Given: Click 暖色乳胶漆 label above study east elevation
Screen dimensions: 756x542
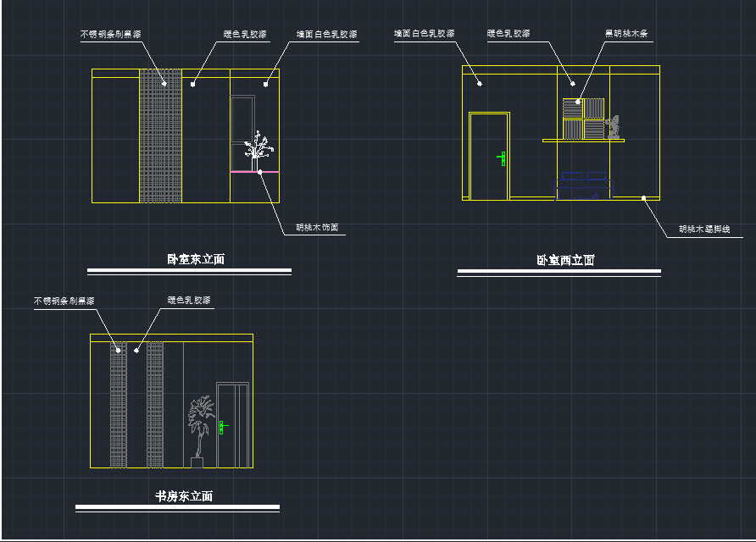Looking at the screenshot, I should (x=189, y=301).
